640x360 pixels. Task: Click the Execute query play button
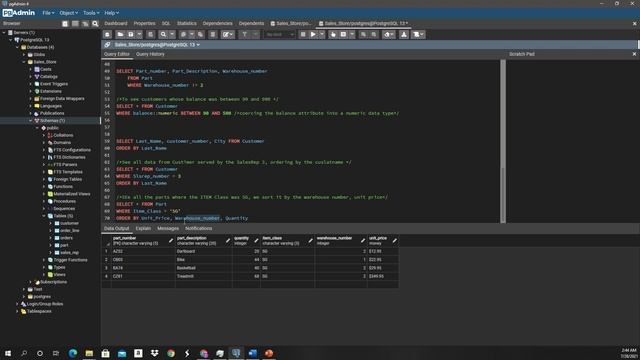(313, 35)
